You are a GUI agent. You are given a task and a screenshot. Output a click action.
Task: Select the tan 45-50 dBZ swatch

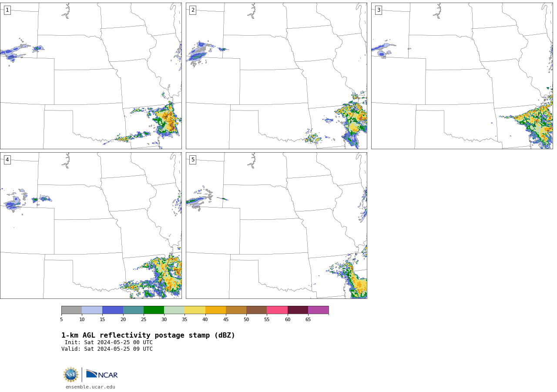(x=236, y=310)
